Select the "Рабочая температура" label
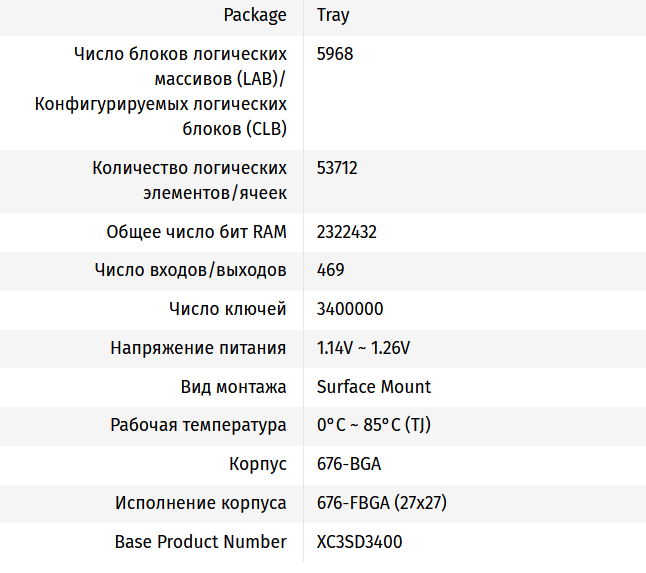Image resolution: width=646 pixels, height=573 pixels. pyautogui.click(x=198, y=425)
